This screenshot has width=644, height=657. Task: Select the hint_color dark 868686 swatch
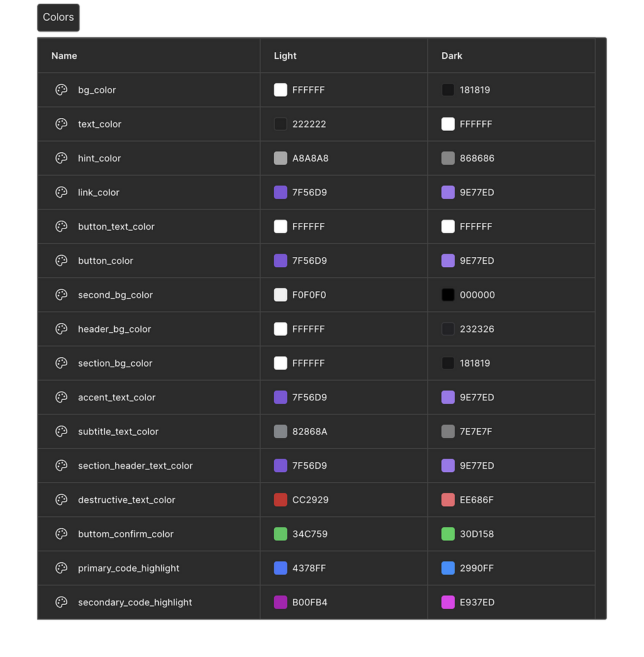(448, 158)
